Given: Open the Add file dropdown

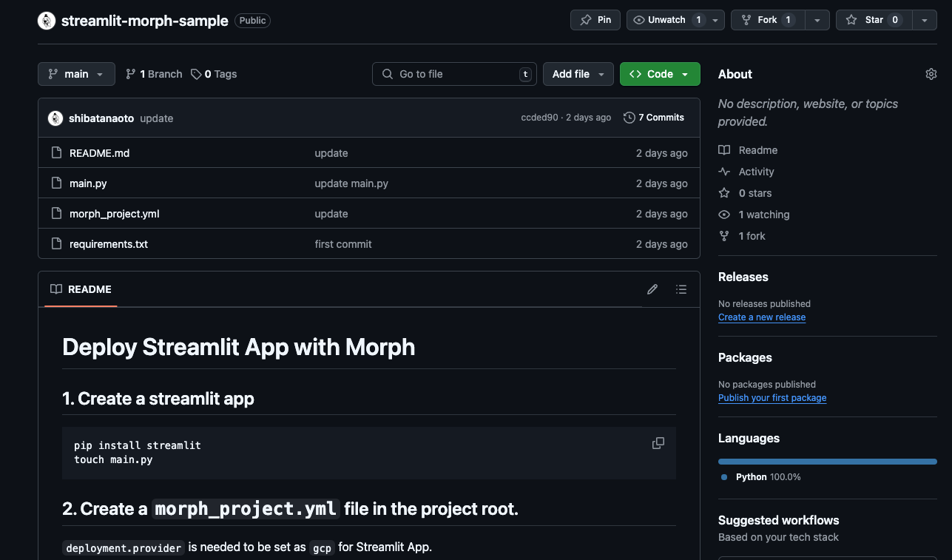Looking at the screenshot, I should coord(578,74).
